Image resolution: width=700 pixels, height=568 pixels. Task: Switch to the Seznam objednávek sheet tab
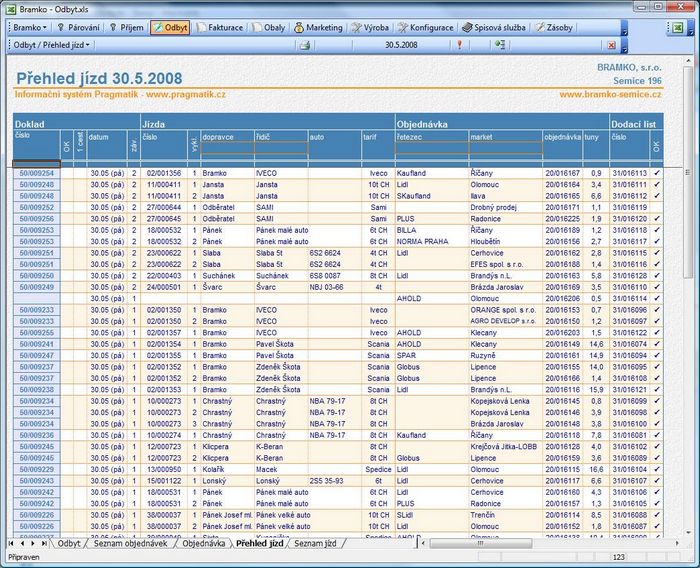point(130,543)
